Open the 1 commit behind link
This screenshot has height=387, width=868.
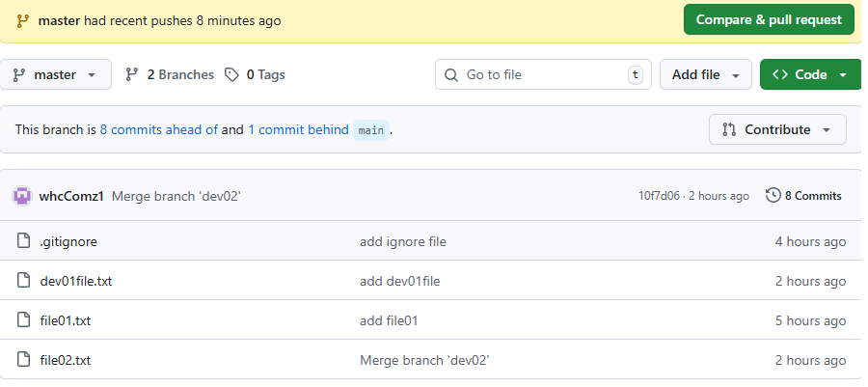point(298,129)
